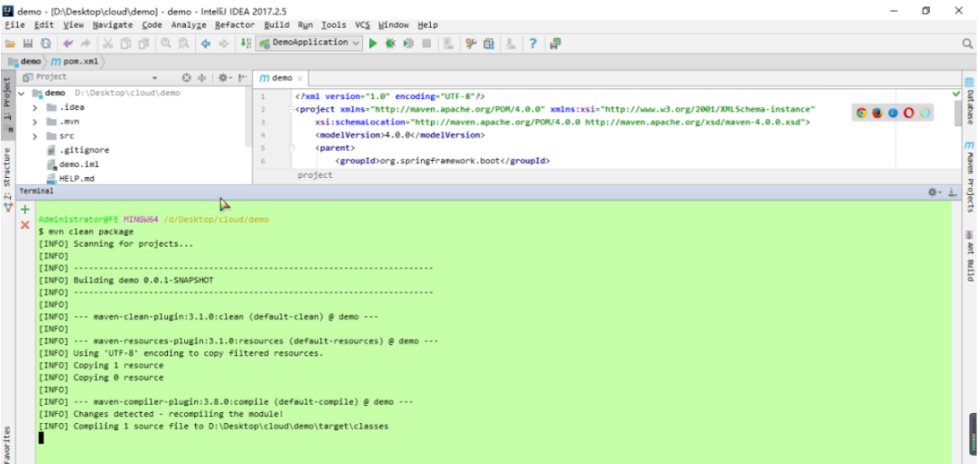Open the DemoApplication run configuration dropdown
980x464 pixels.
[309, 43]
